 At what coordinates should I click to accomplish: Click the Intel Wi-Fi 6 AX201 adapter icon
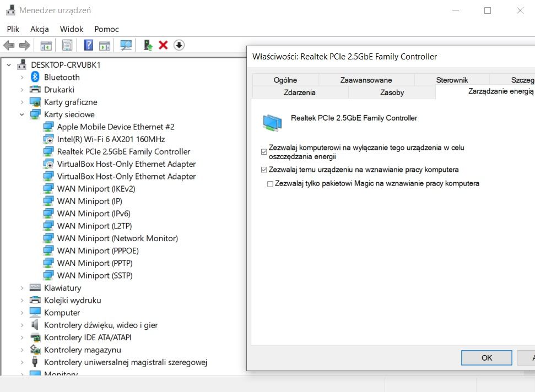pyautogui.click(x=48, y=139)
